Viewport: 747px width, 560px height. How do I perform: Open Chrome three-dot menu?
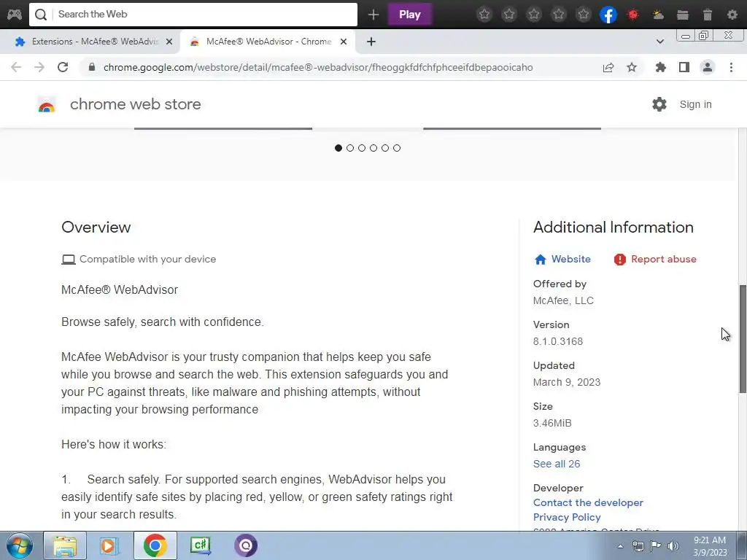pos(731,68)
